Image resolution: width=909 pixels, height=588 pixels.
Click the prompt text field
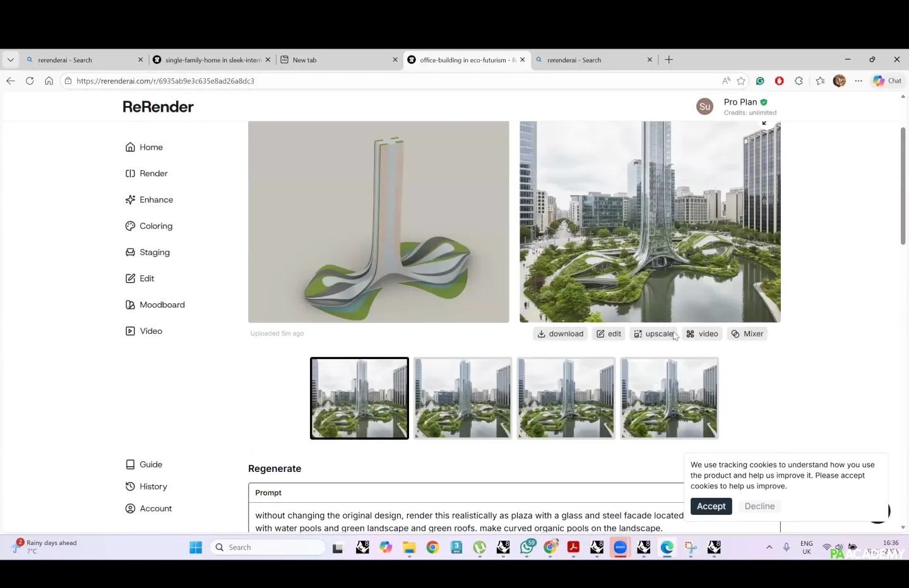point(467,521)
